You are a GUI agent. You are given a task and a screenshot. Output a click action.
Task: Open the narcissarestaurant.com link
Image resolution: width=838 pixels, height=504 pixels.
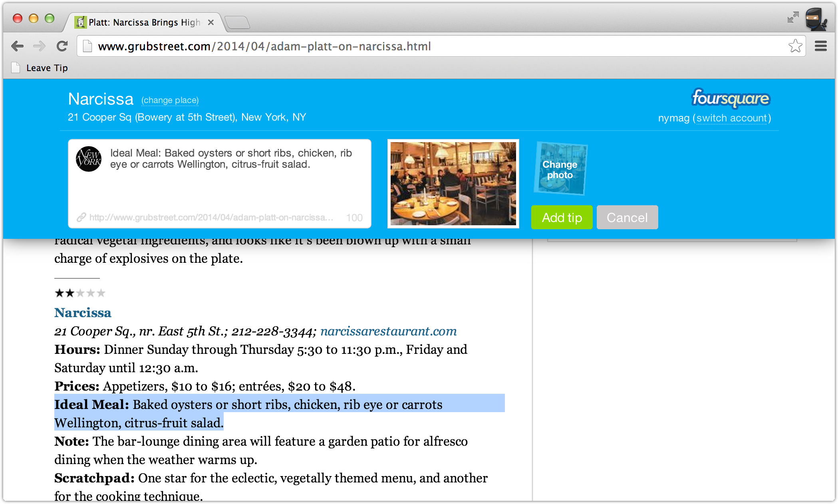click(388, 331)
